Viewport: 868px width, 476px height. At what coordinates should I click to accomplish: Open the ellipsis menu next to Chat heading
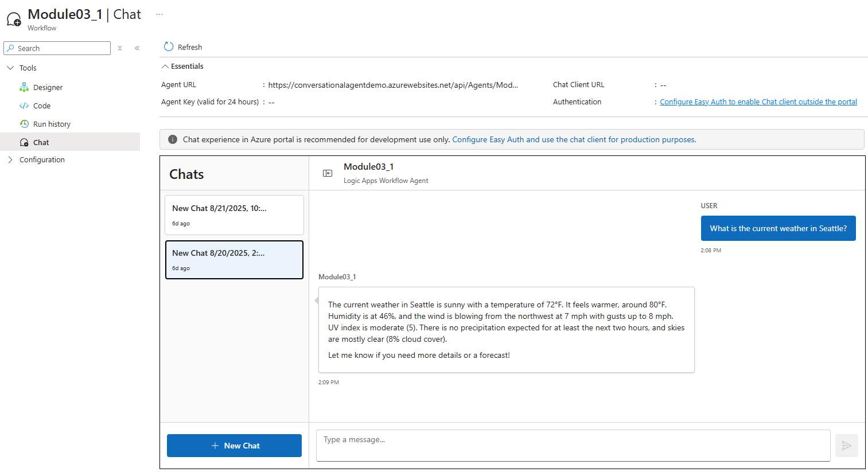[159, 14]
